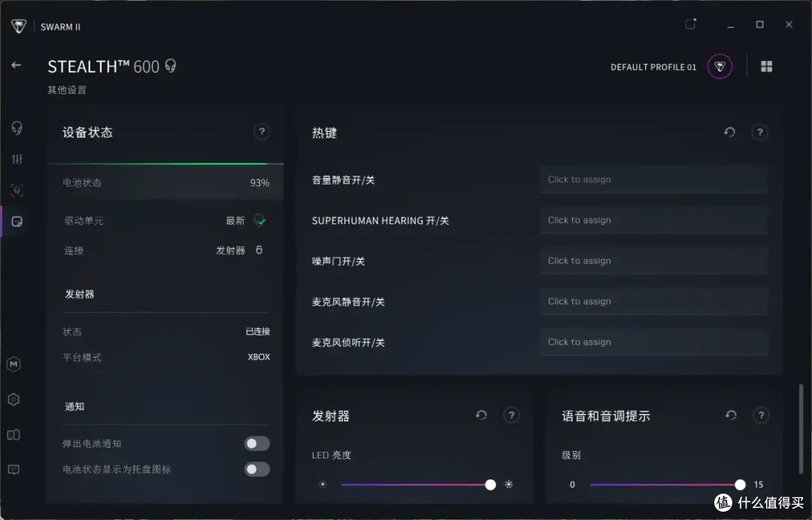812x520 pixels.
Task: Assign hotkey for 音量静音开/关
Action: 654,179
